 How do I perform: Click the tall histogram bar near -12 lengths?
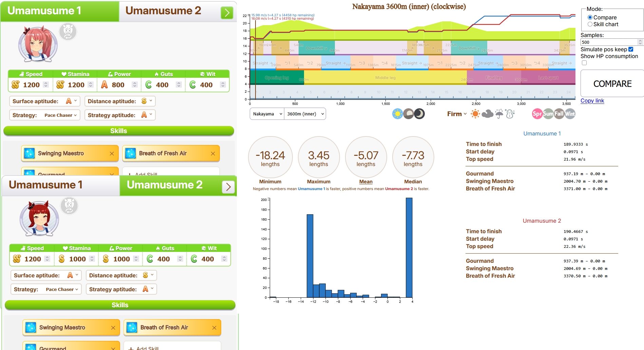[x=310, y=256]
